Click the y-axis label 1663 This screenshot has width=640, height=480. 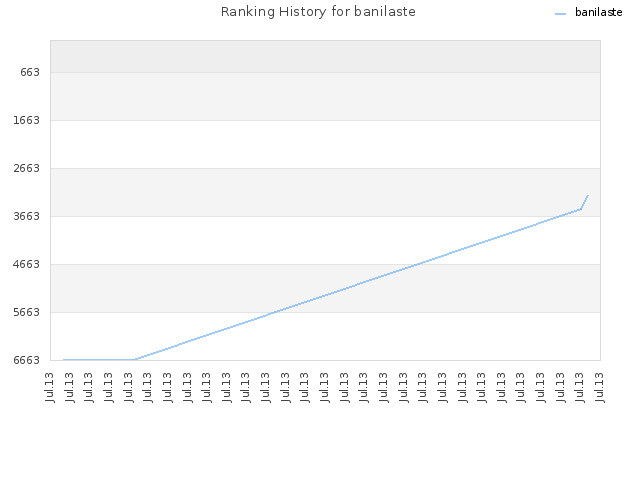click(x=27, y=120)
